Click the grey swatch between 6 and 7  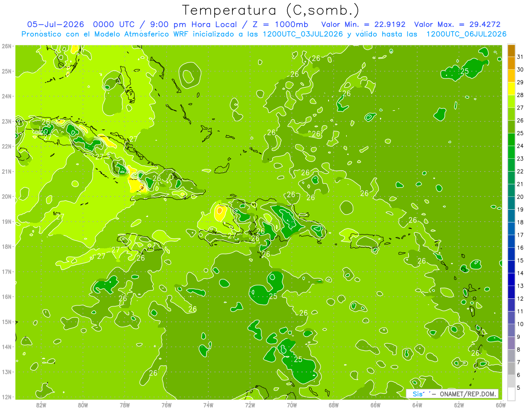coord(511,369)
